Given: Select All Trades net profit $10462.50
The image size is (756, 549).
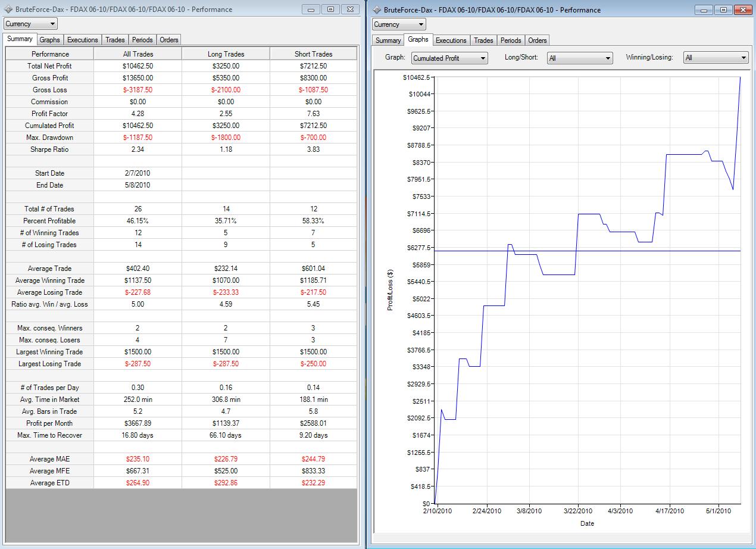Looking at the screenshot, I should pyautogui.click(x=138, y=65).
